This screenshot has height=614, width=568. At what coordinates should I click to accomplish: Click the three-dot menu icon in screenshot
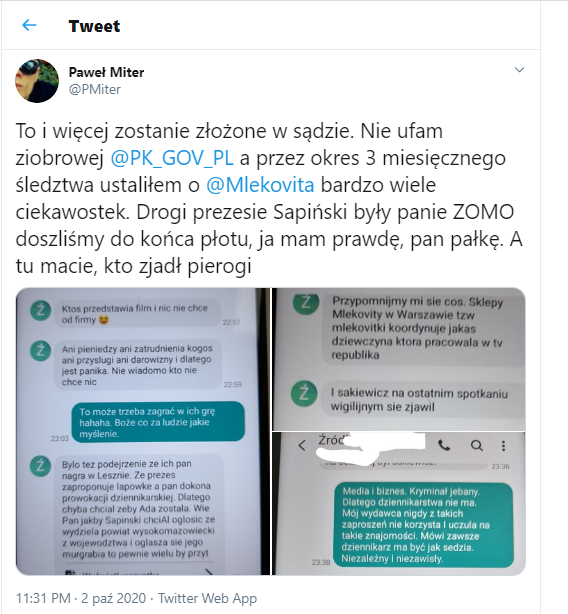pos(503,446)
